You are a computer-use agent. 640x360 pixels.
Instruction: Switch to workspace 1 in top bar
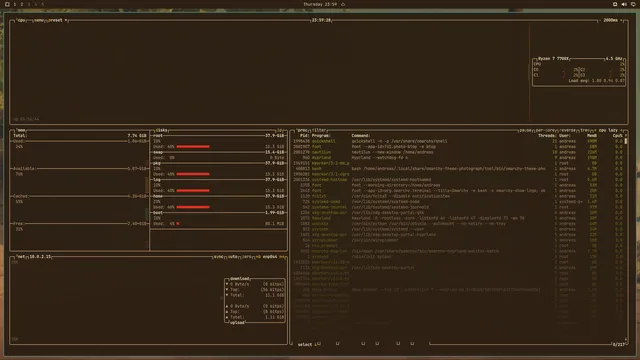coord(15,4)
